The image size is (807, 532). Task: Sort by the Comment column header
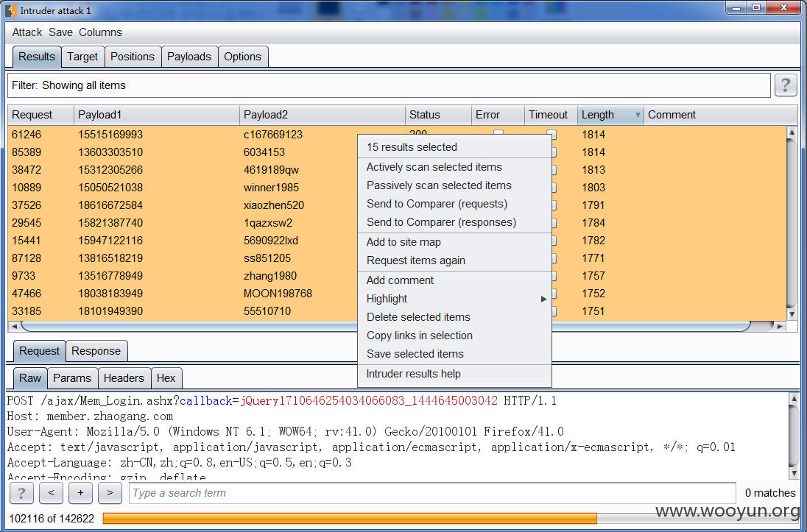pos(721,115)
